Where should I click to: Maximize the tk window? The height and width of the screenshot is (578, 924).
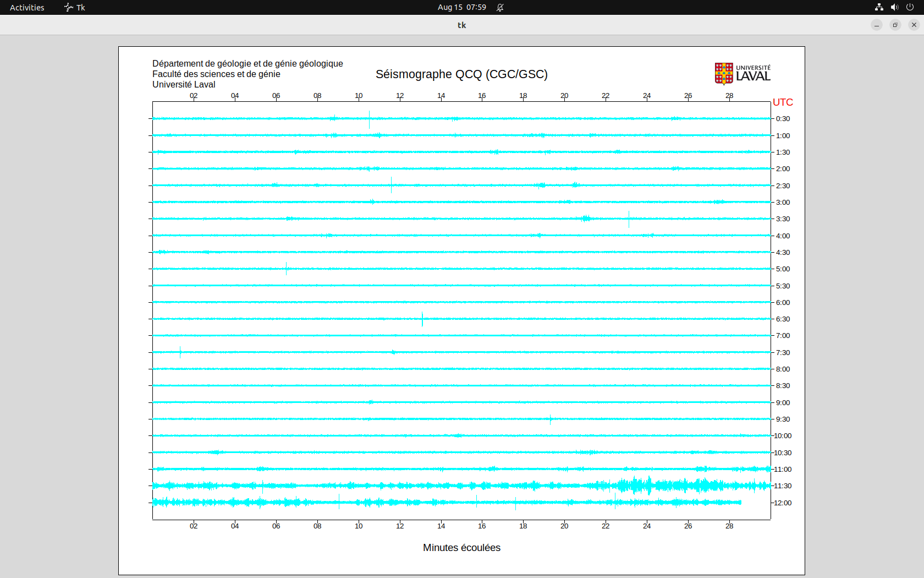895,25
